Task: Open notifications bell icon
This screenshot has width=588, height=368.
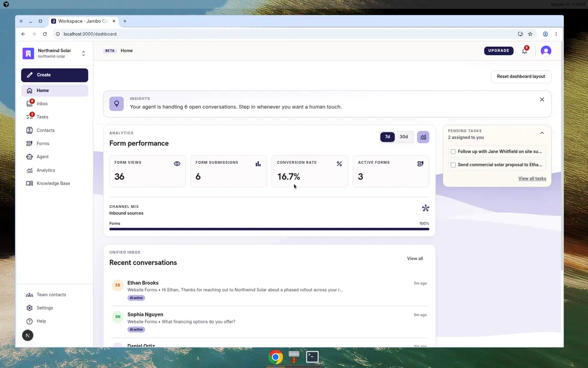Action: [x=525, y=51]
